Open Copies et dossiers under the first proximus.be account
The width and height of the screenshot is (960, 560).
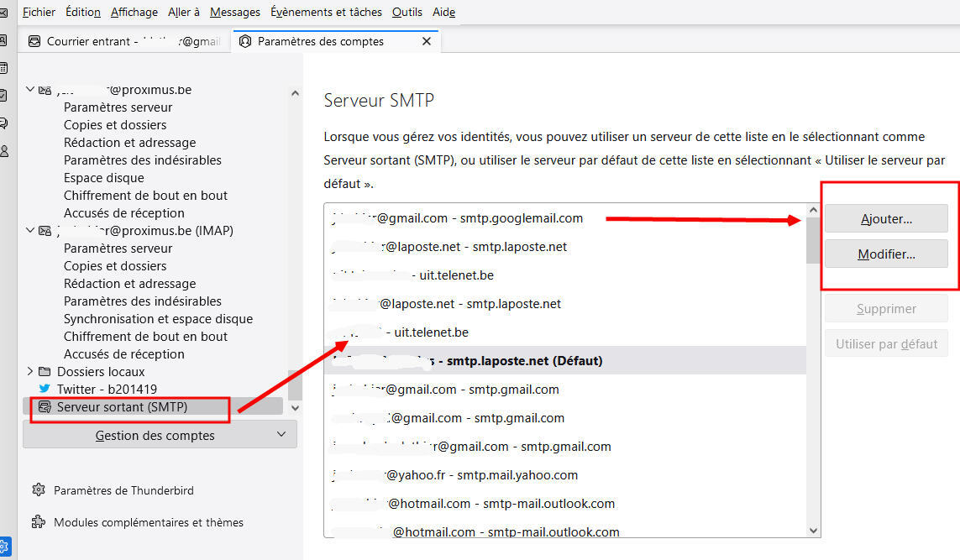coord(115,125)
